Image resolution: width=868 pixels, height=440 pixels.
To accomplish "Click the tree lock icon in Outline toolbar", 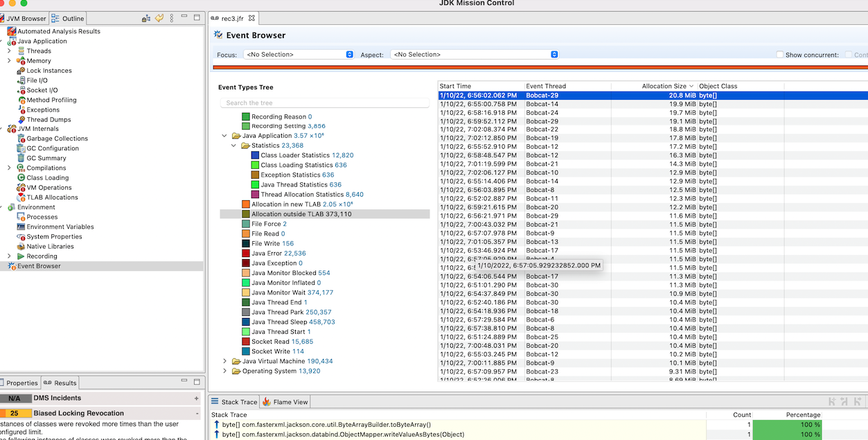I will click(x=146, y=18).
